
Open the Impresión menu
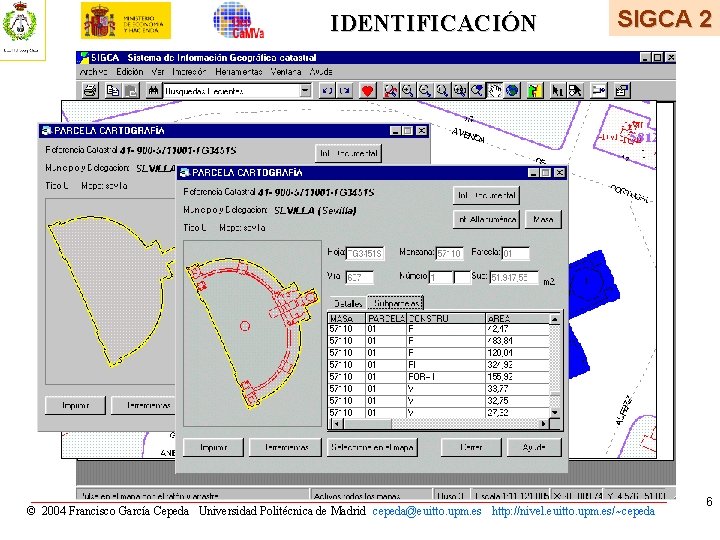[189, 72]
